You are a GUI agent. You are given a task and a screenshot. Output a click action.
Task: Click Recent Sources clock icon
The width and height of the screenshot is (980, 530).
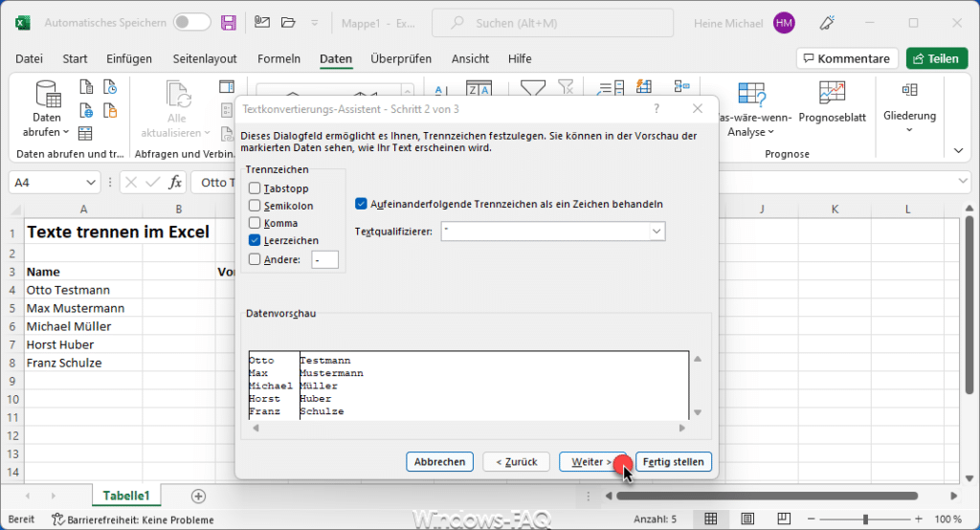[x=110, y=86]
